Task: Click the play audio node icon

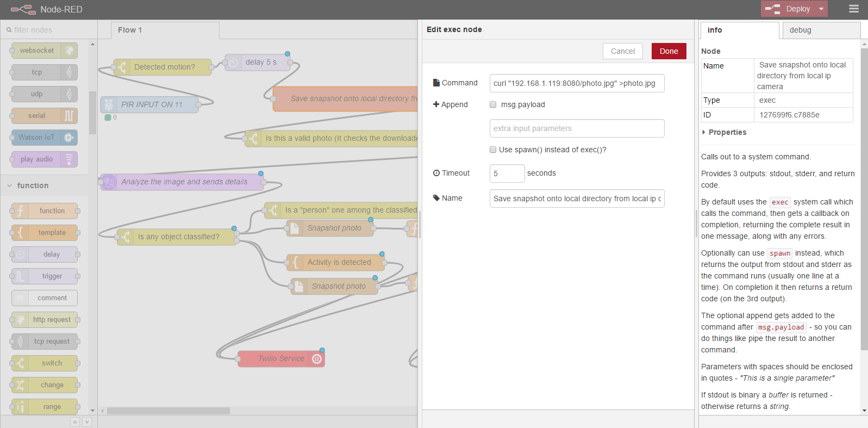Action: [x=69, y=159]
